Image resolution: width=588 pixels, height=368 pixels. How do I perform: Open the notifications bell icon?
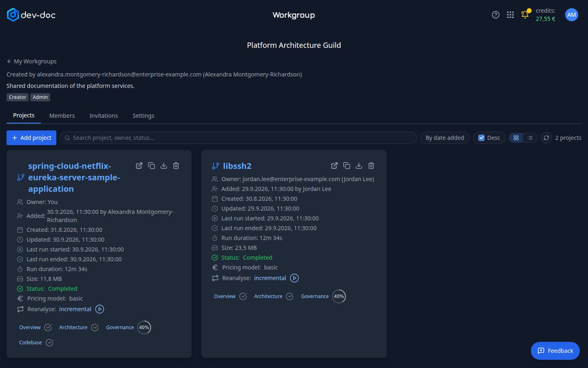[525, 15]
